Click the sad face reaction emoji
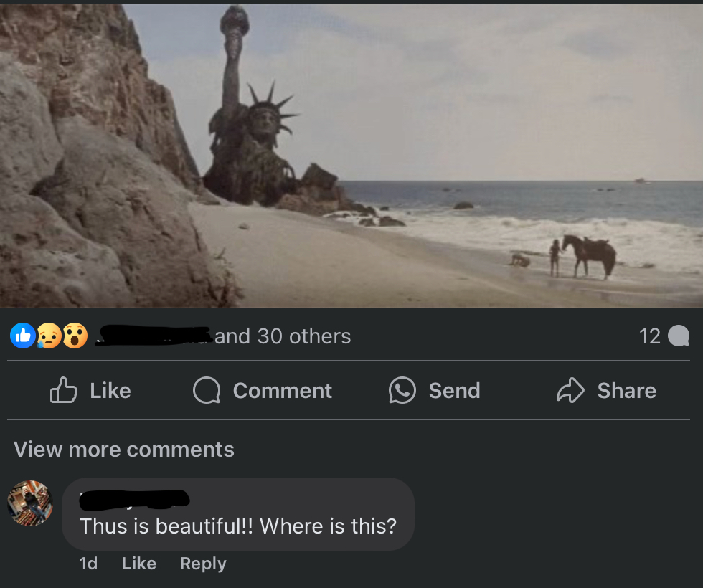 (x=49, y=336)
